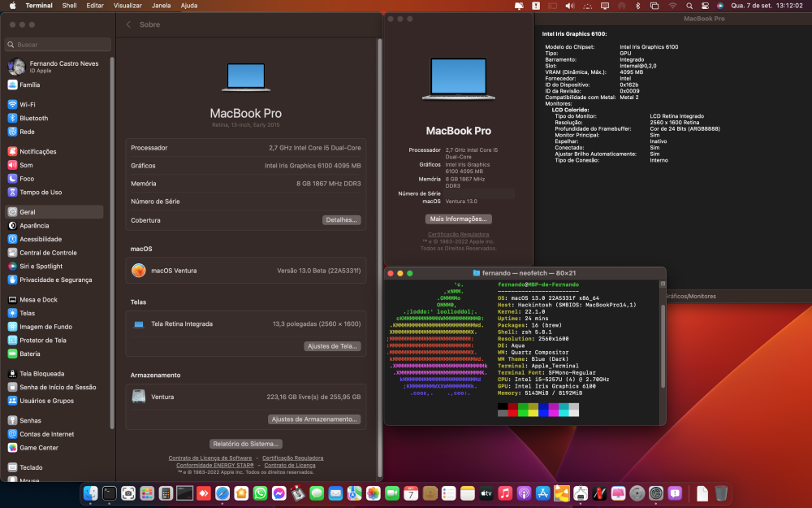The width and height of the screenshot is (812, 508).
Task: Click the Ajustes de Tela... button
Action: pos(332,346)
